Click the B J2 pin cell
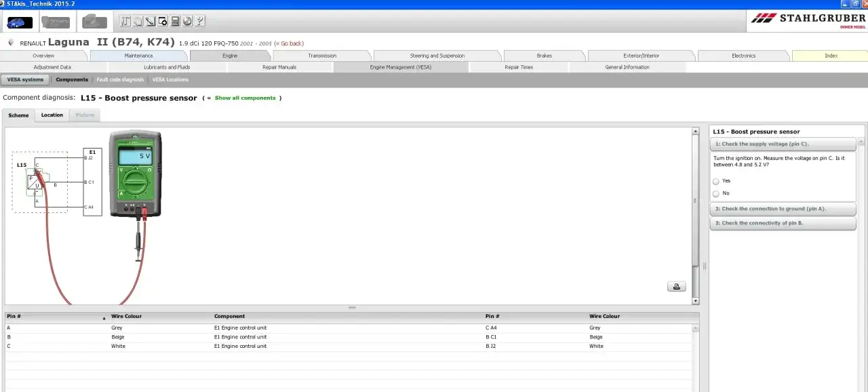This screenshot has width=868, height=392. [491, 347]
